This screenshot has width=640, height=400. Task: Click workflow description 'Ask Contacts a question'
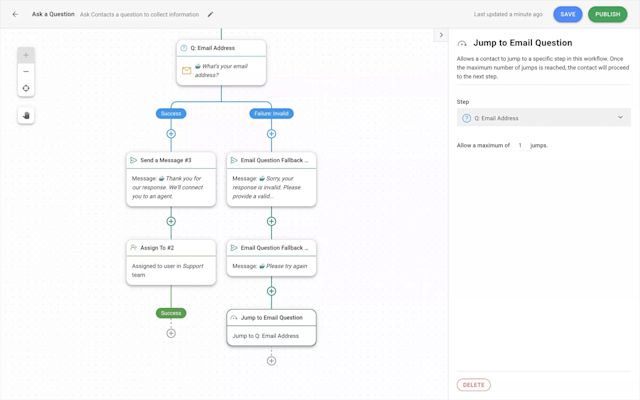(x=140, y=14)
